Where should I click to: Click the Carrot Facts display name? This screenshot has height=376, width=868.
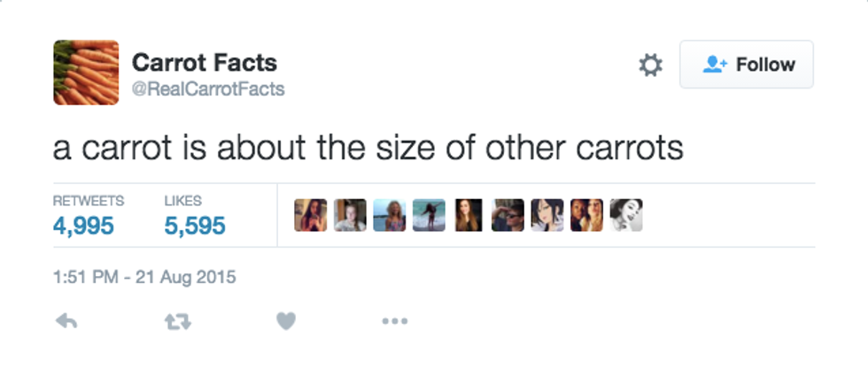[x=204, y=63]
